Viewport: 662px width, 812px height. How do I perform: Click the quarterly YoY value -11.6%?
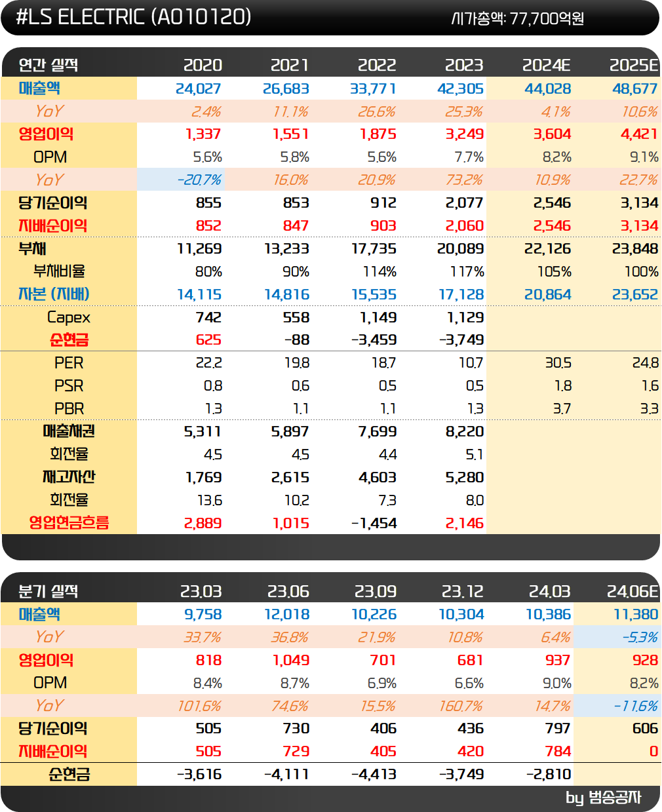coord(636,706)
